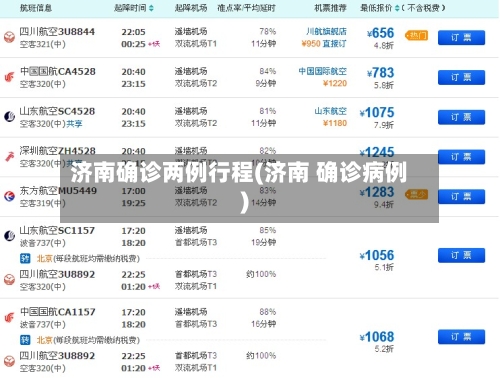The width and height of the screenshot is (500, 378).
Task: Select flight name 山东航空SC4528
Action: click(x=57, y=111)
